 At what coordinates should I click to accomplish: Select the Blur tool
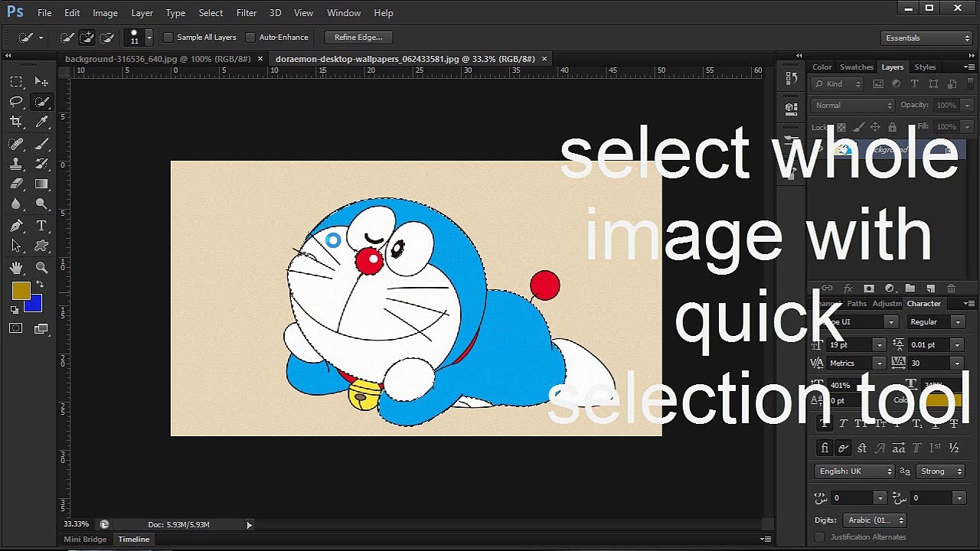coord(16,204)
